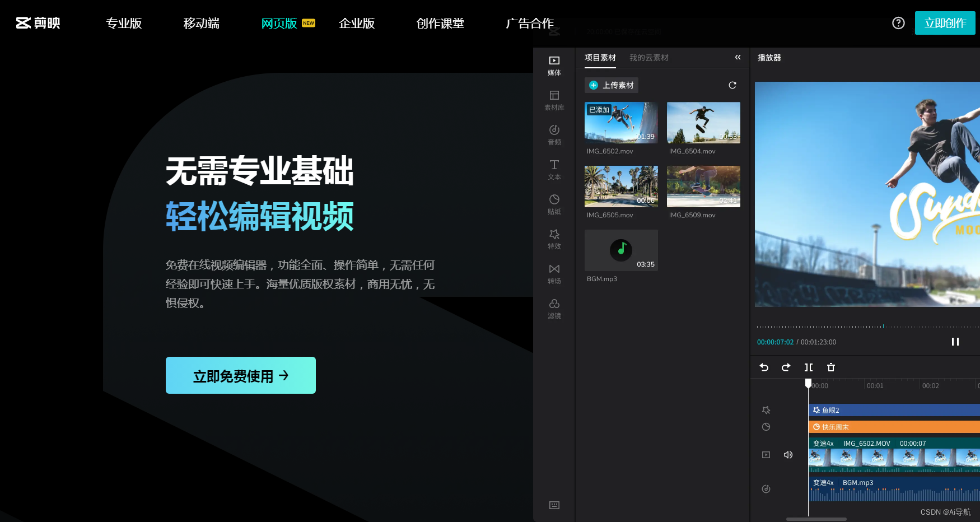Image resolution: width=980 pixels, height=522 pixels.
Task: Pause the player playback
Action: 955,342
